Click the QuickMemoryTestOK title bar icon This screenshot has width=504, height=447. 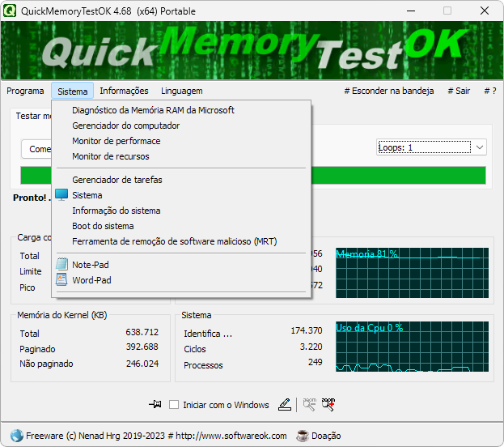coord(10,11)
